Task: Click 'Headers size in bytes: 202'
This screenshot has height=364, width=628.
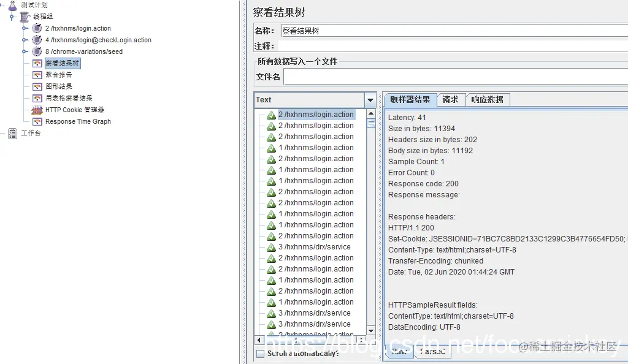Action: tap(432, 140)
